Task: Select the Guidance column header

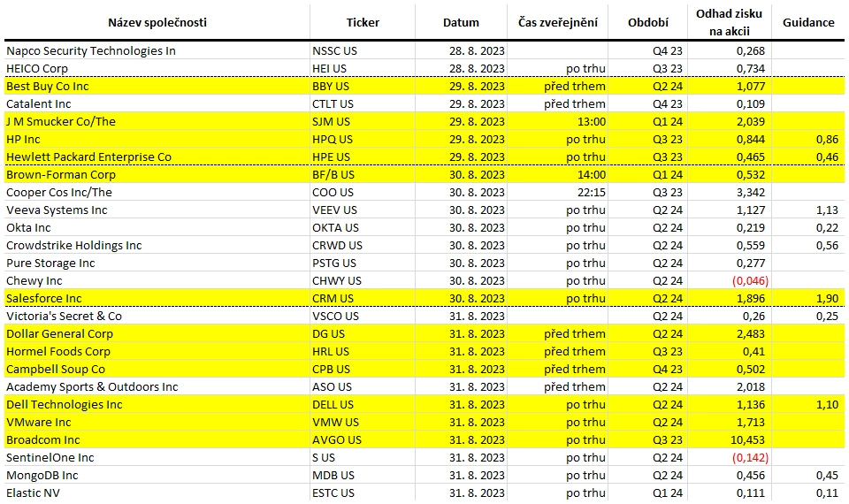Action: click(807, 22)
